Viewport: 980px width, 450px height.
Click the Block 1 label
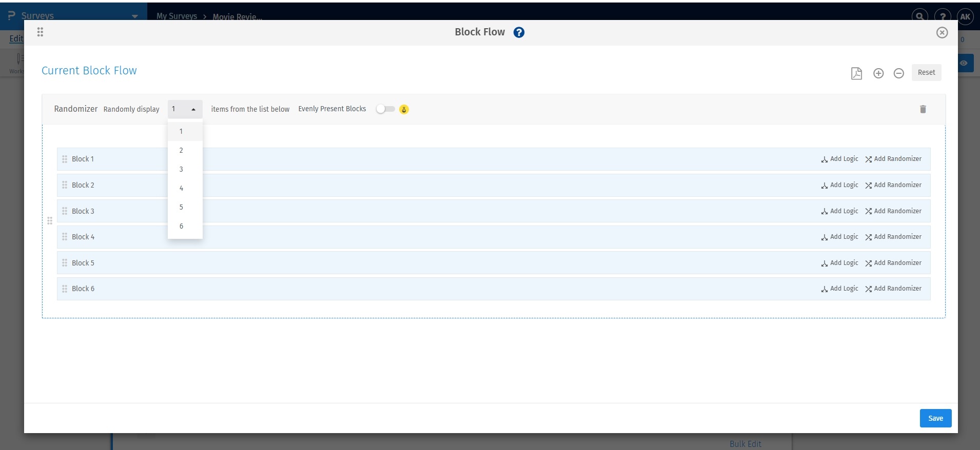click(x=83, y=159)
